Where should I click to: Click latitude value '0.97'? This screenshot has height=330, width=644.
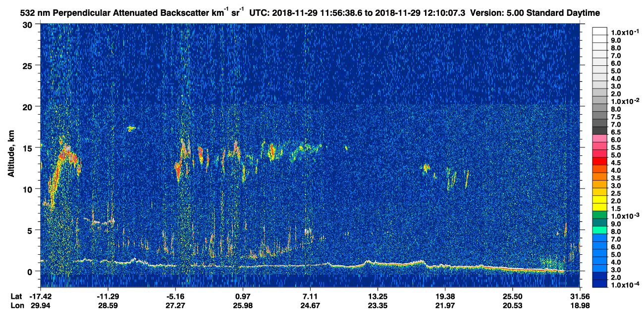pyautogui.click(x=243, y=296)
